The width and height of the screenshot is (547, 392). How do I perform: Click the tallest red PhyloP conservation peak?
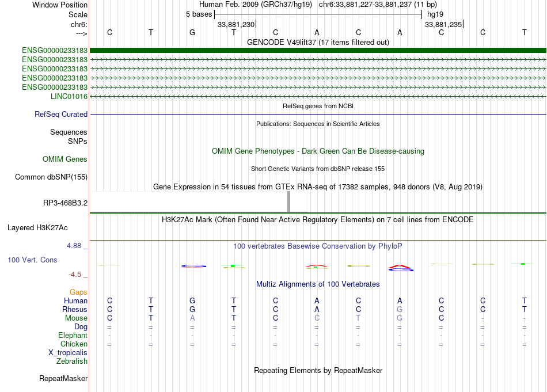tap(400, 267)
